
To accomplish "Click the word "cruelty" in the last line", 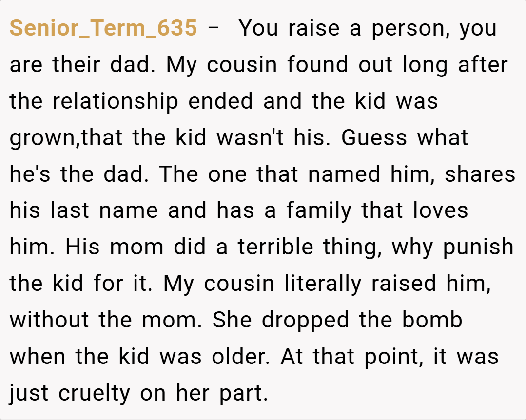I will (95, 393).
